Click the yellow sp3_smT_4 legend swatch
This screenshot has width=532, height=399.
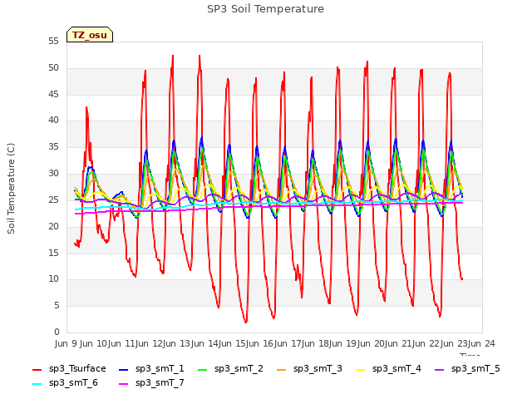click(361, 369)
